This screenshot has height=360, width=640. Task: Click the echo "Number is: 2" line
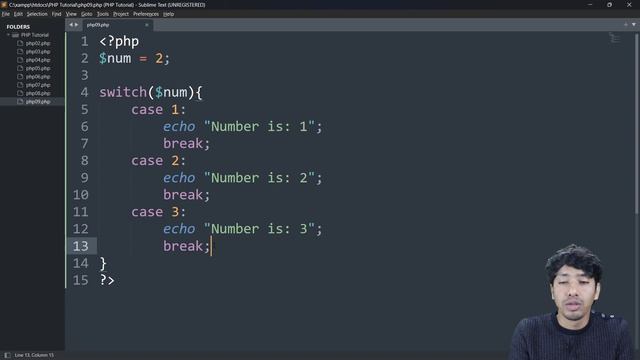(x=242, y=178)
